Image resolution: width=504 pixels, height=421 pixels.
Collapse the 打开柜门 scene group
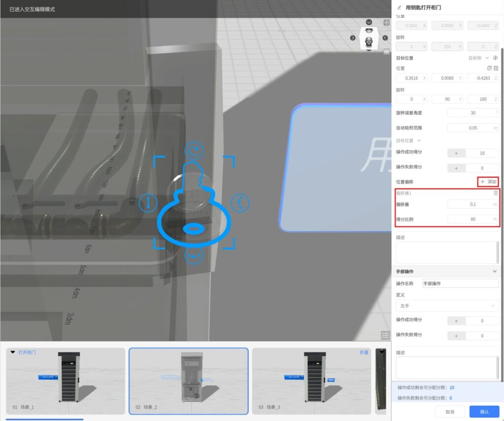(13, 352)
